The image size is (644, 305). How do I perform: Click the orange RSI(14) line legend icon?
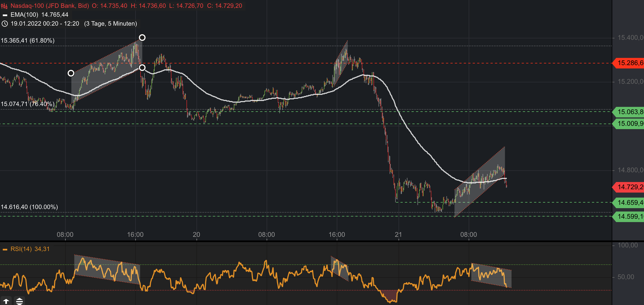5,249
